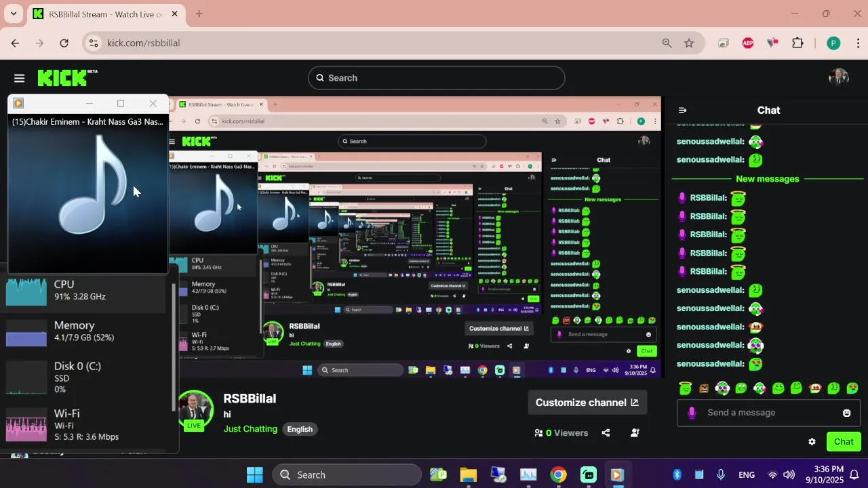
Task: Open RSBBillal channel name link
Action: pos(250,399)
